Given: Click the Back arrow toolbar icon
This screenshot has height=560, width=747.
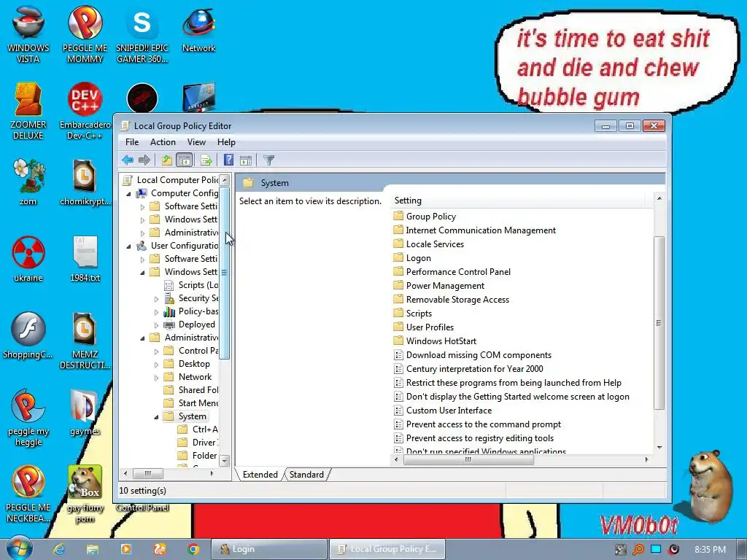Looking at the screenshot, I should 127,160.
